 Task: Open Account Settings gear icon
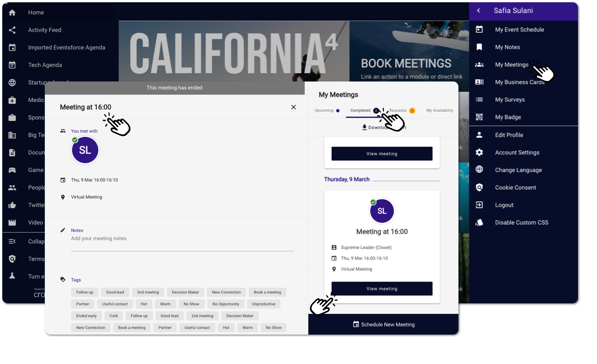tap(479, 153)
